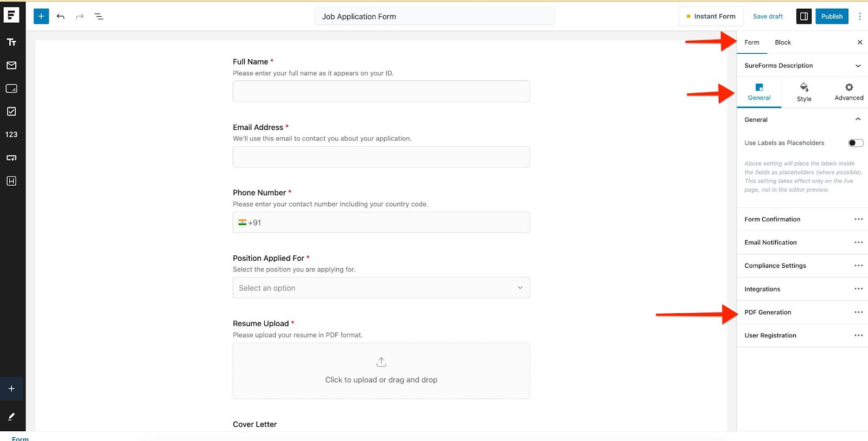Add a text field block from sidebar
Viewport: 868px width, 441px height.
(x=11, y=42)
